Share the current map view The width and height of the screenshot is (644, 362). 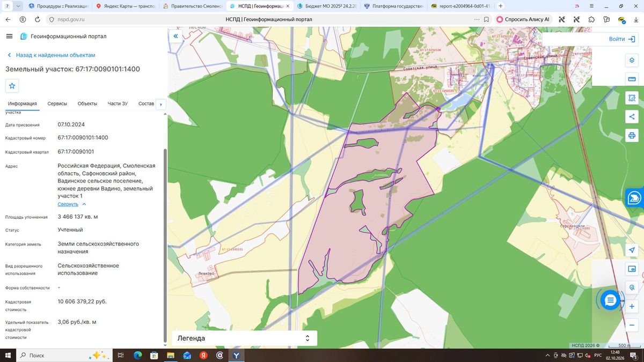[632, 117]
